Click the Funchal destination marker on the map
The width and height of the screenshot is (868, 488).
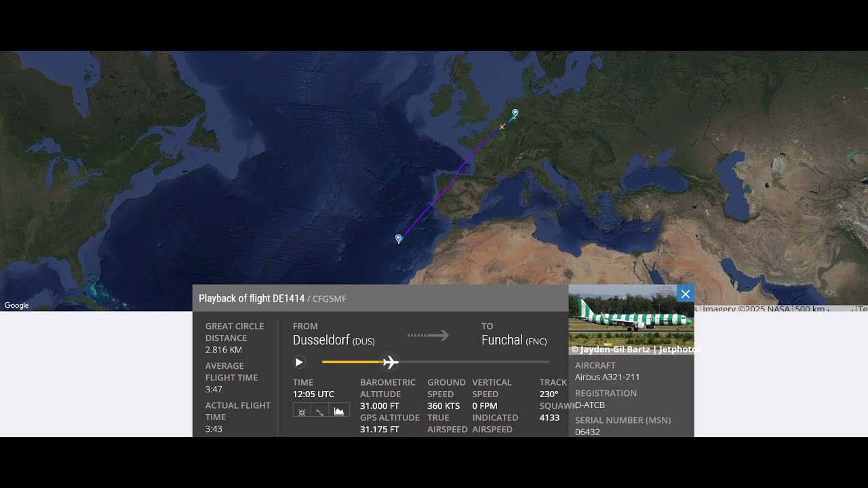(x=399, y=239)
